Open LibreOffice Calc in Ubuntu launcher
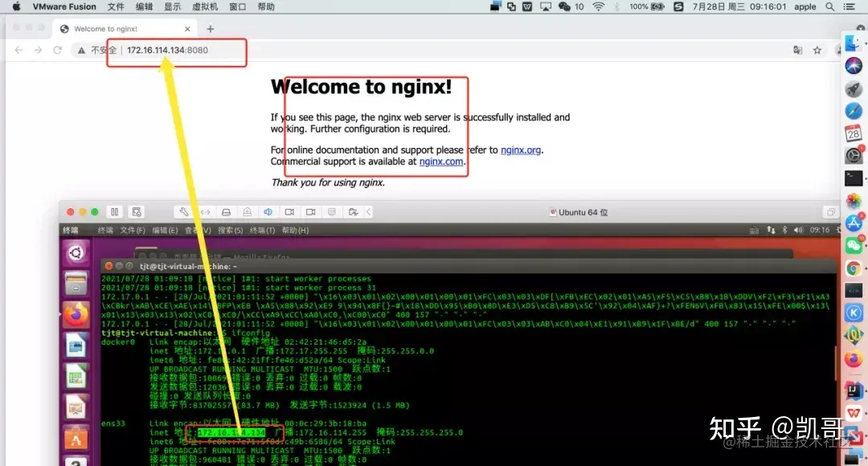The image size is (868, 466). 76,378
